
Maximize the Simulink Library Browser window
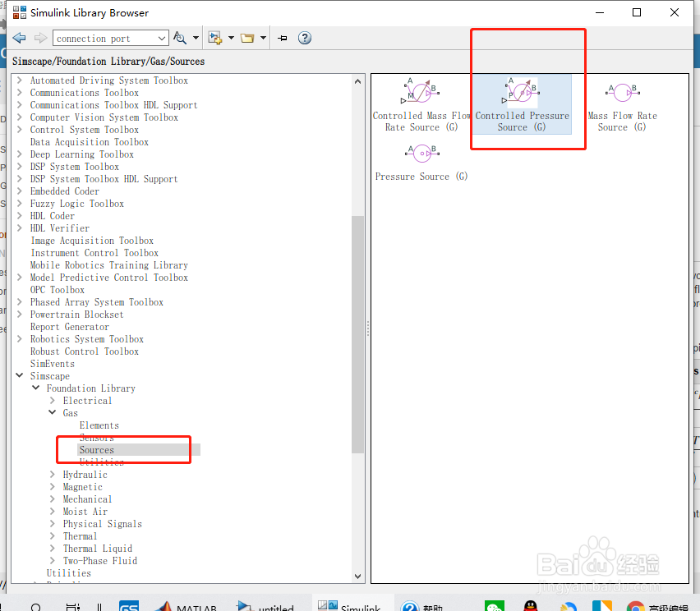637,12
